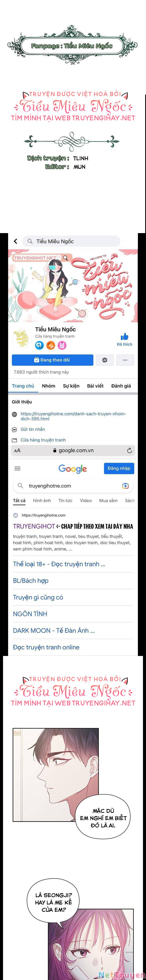Image resolution: width=146 pixels, height=980 pixels.
Task: Open the Messenger button on the page
Action: coord(105,360)
